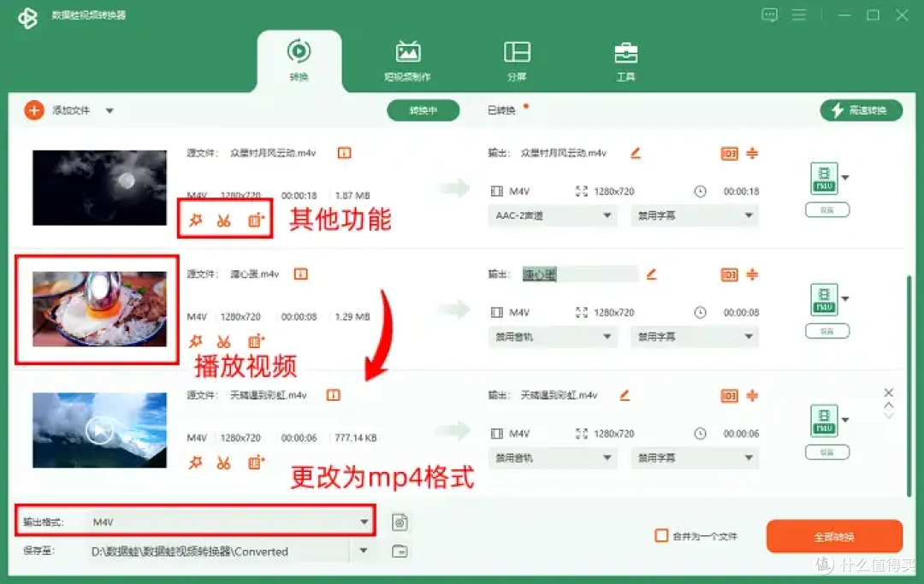
Task: Move the 777.14 KB video up
Action: coord(889,405)
